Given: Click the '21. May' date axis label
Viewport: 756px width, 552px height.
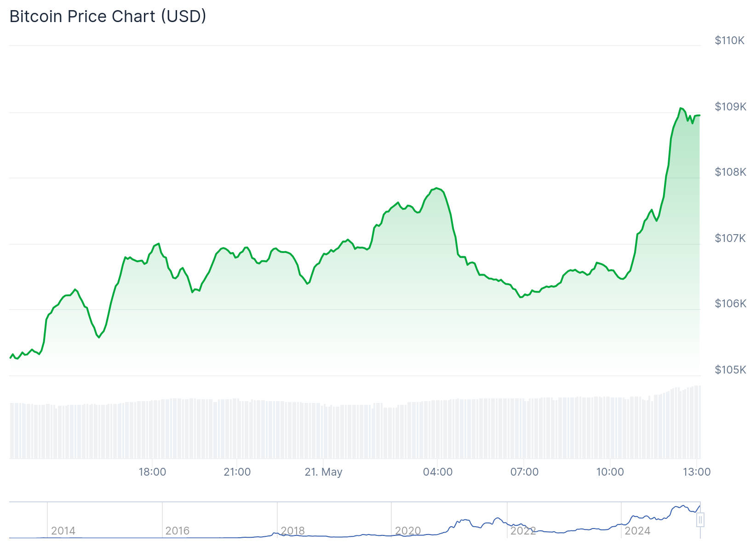Looking at the screenshot, I should tap(324, 472).
